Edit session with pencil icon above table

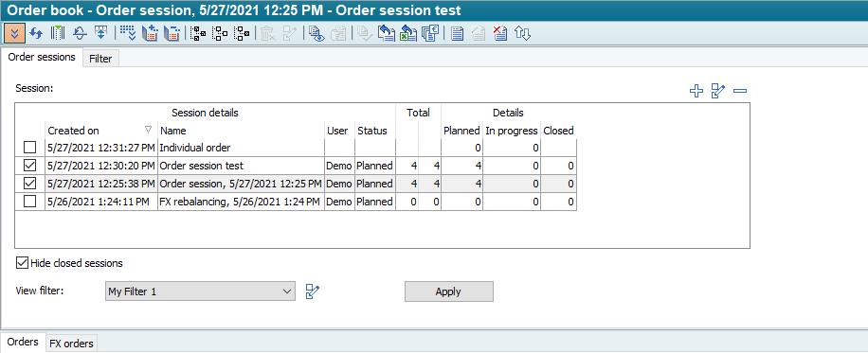[x=718, y=91]
